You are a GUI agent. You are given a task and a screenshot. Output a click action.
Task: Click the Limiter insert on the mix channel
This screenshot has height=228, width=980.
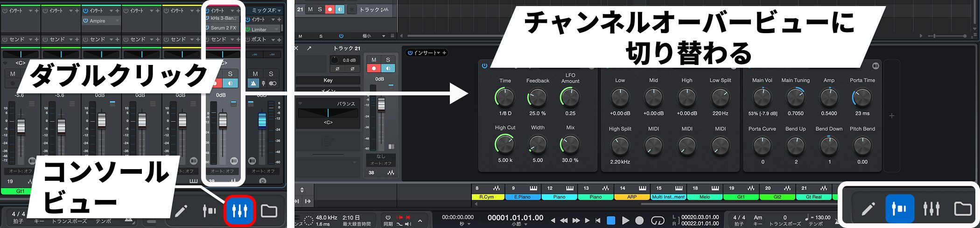click(259, 29)
